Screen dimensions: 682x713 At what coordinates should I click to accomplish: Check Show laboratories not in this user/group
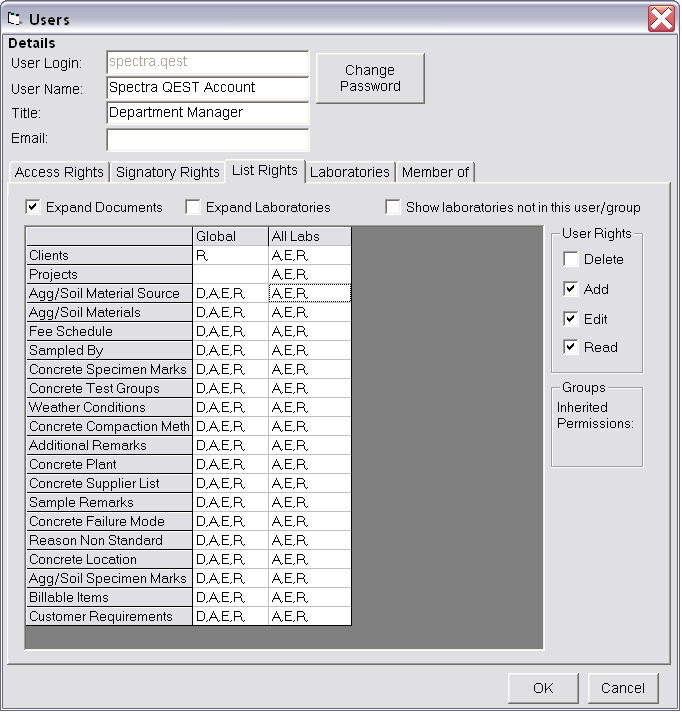pyautogui.click(x=393, y=208)
